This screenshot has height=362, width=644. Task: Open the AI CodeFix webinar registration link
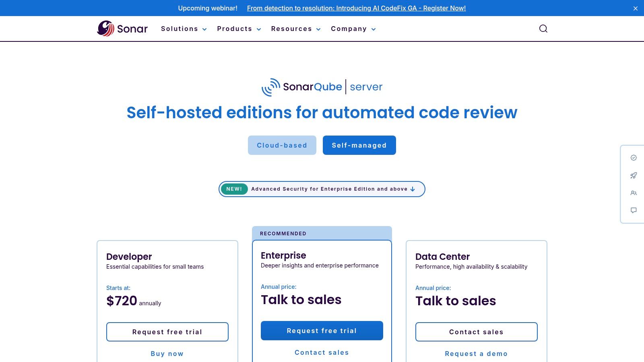point(356,8)
